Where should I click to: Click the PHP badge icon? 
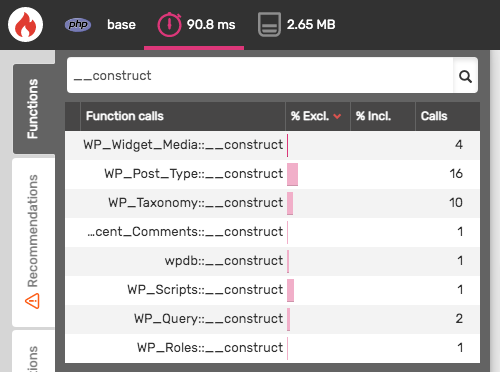78,25
